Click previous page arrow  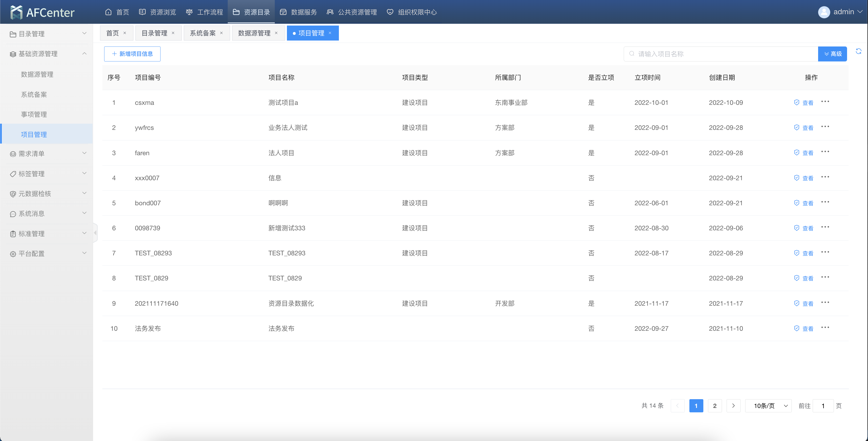[677, 406]
